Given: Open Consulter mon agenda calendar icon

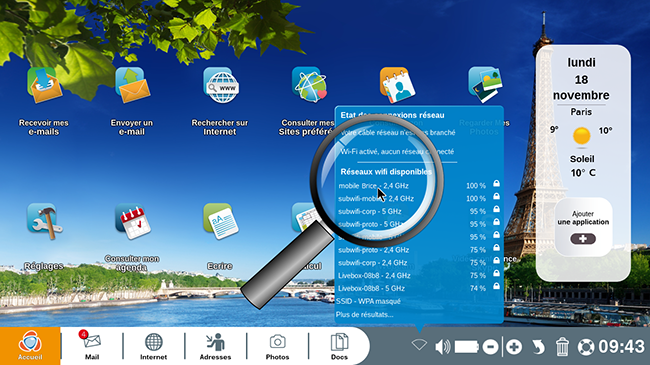Looking at the screenshot, I should tap(132, 221).
